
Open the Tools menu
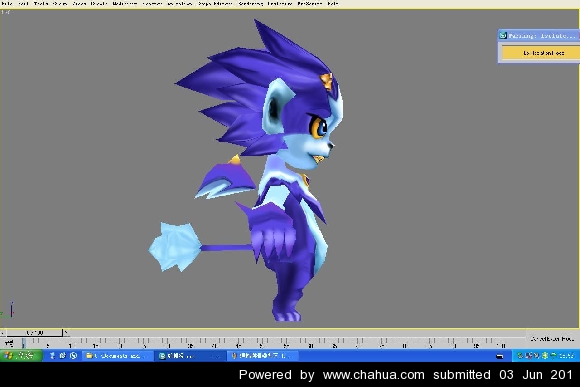point(41,3)
